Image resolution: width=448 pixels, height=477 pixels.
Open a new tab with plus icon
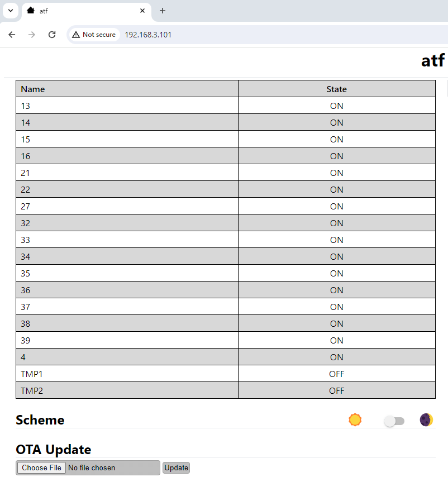click(163, 11)
